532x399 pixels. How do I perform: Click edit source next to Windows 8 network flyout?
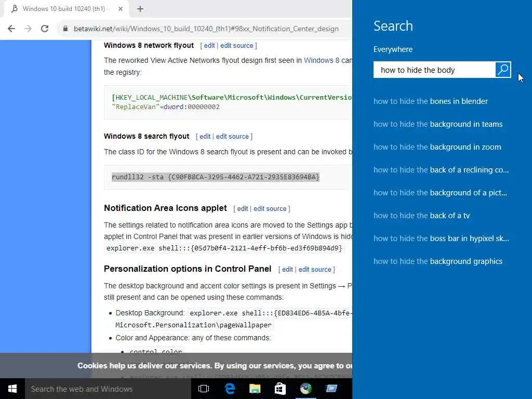point(237,46)
